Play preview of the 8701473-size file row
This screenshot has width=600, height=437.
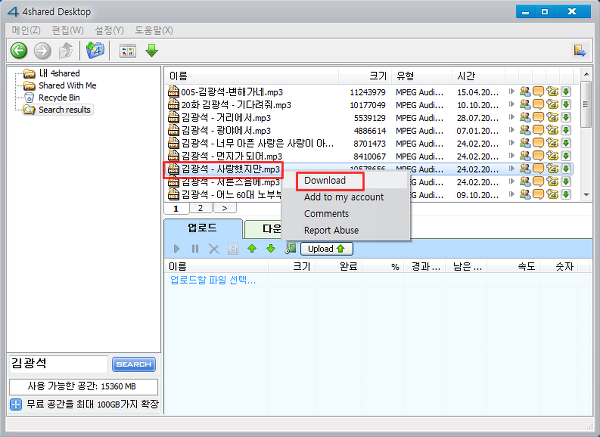pos(511,143)
